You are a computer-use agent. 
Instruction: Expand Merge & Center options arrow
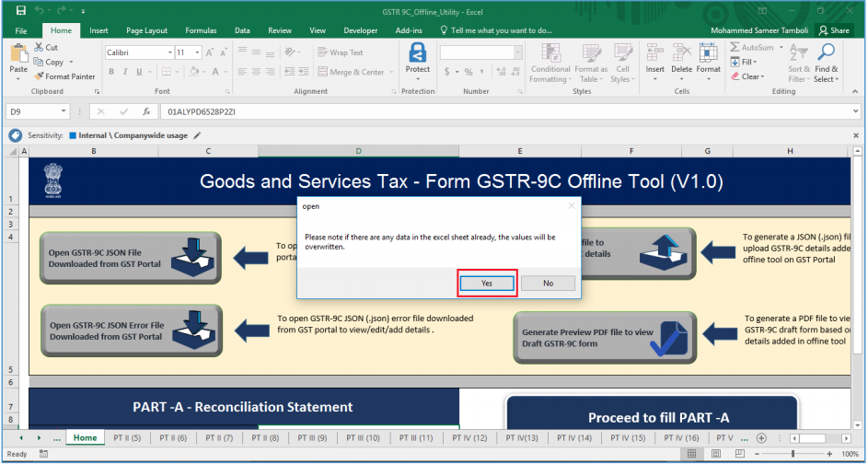(391, 72)
